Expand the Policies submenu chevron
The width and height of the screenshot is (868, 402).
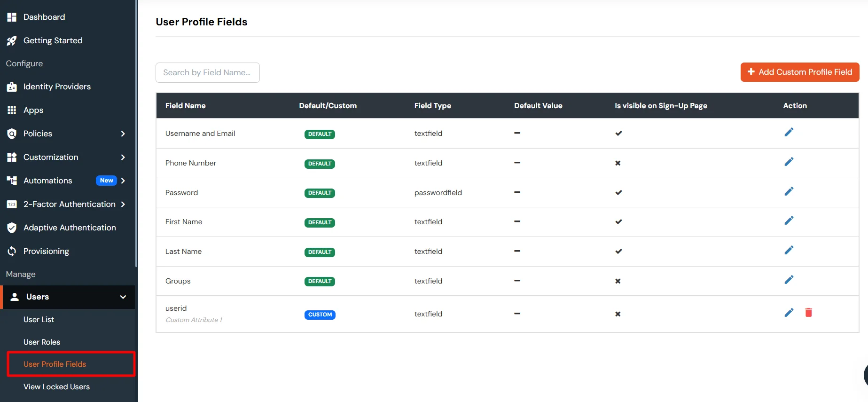click(x=123, y=134)
